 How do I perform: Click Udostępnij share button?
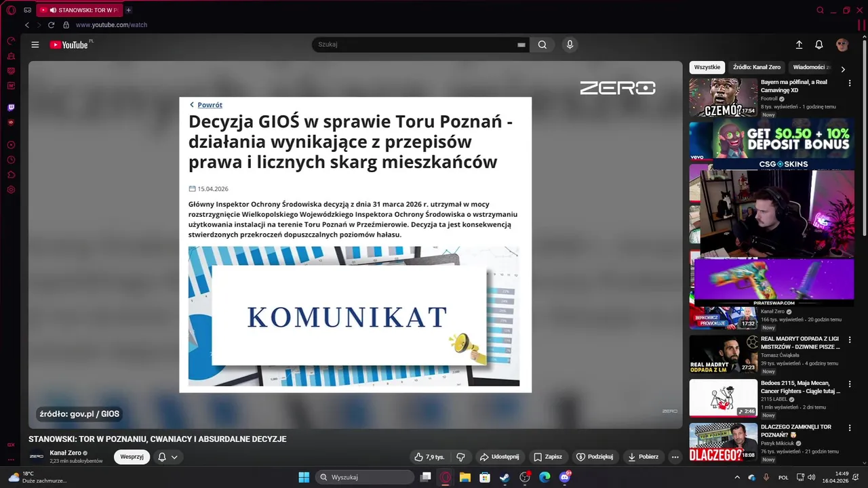(500, 457)
